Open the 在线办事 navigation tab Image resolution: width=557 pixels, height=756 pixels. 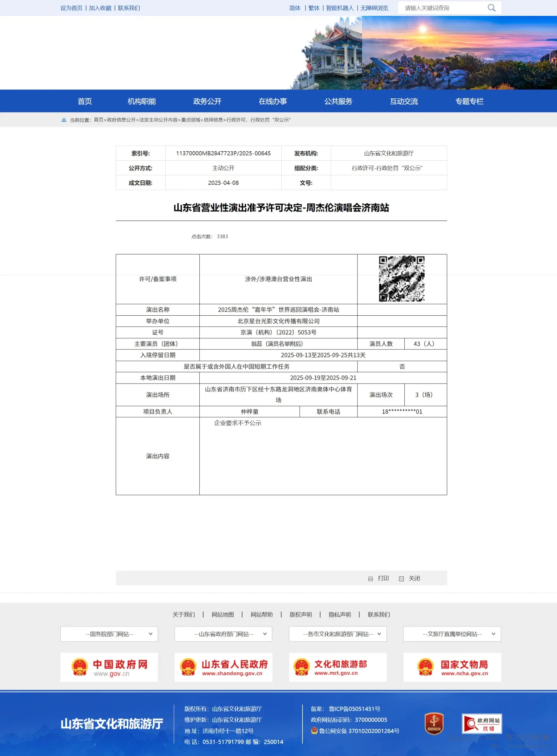[x=273, y=101]
